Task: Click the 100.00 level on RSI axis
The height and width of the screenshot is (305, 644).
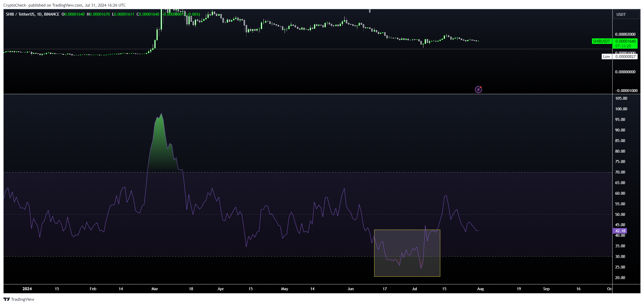Action: (621, 109)
